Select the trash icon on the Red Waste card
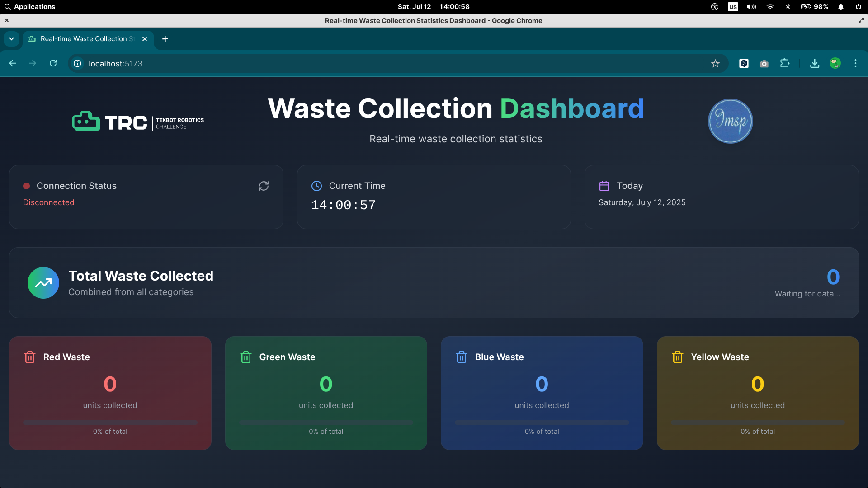The width and height of the screenshot is (868, 488). [30, 357]
